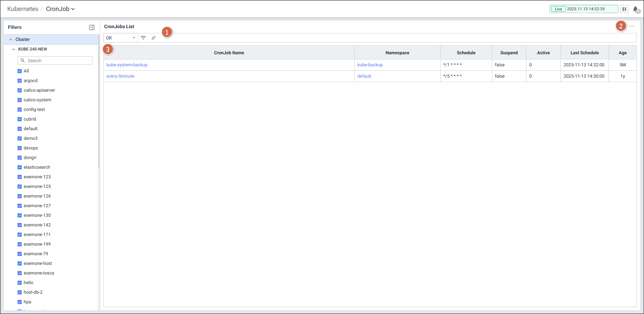Collapse the Filters panel using its icon
644x314 pixels.
click(x=92, y=27)
